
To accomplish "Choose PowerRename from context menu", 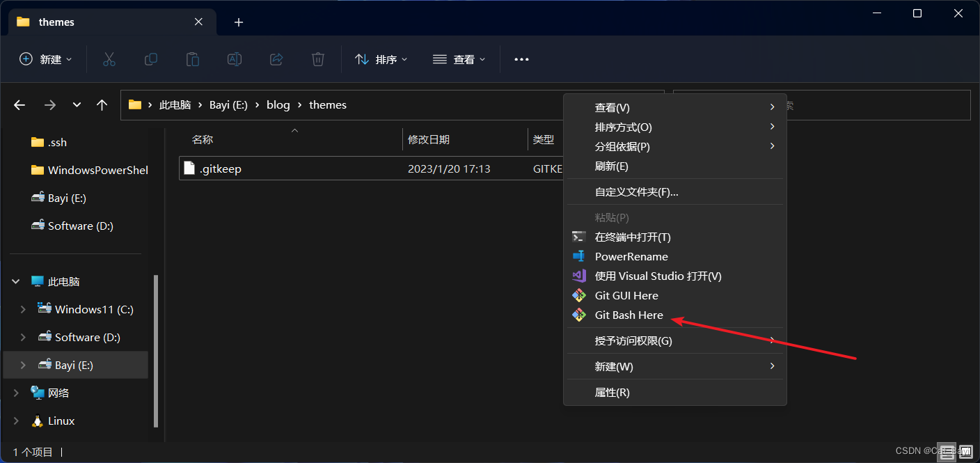I will pyautogui.click(x=675, y=256).
